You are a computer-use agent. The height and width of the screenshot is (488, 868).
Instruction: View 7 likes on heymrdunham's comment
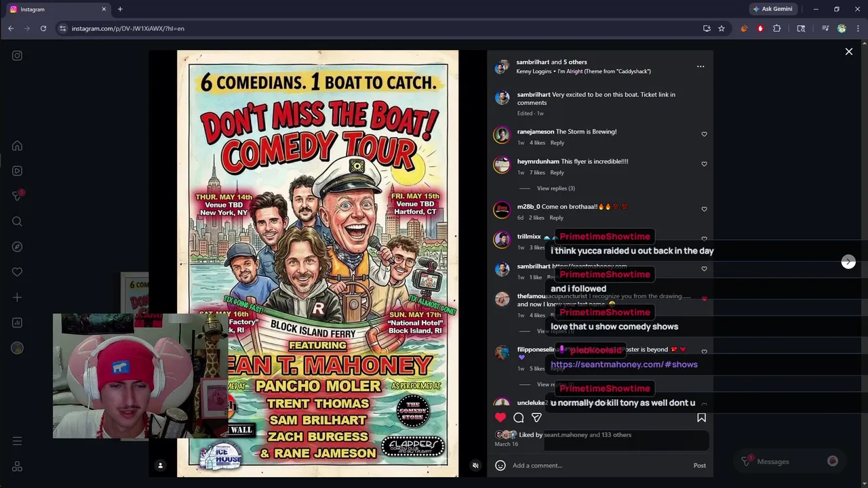(537, 173)
